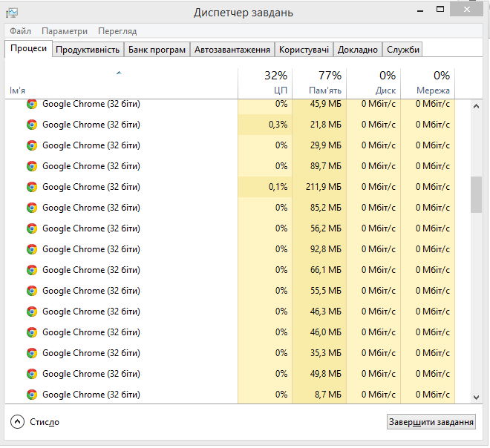The image size is (490, 448).
Task: Select the 49,8 МБ memory cell
Action: 319,374
